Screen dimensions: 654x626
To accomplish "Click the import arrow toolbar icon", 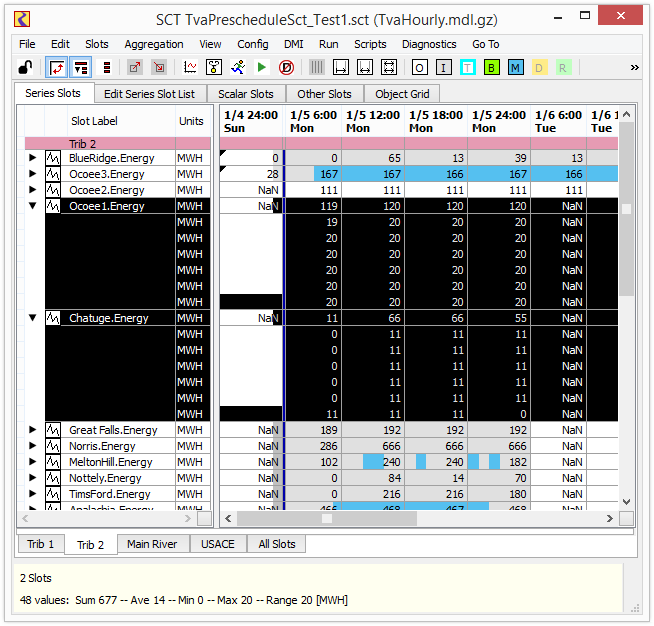I will pyautogui.click(x=159, y=67).
